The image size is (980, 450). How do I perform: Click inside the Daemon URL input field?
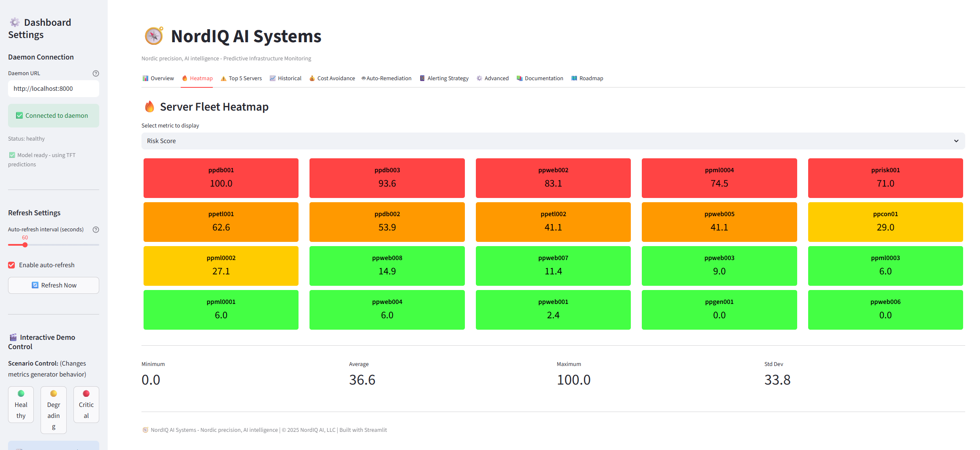pyautogui.click(x=53, y=89)
